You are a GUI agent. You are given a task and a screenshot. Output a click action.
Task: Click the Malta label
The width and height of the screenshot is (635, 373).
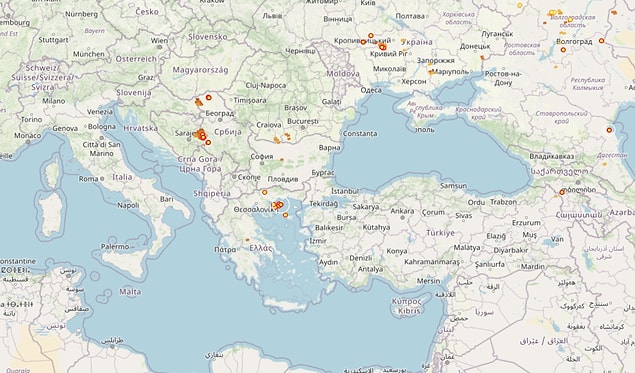tap(130, 292)
